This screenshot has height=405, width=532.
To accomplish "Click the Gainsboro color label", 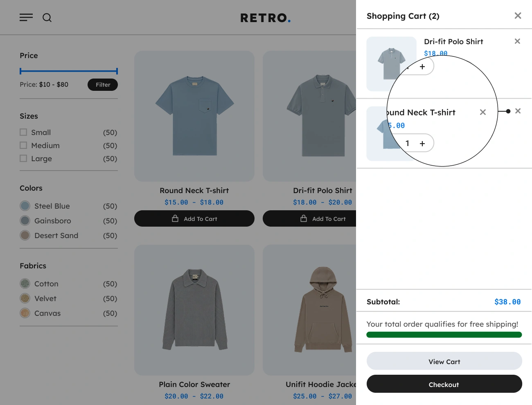I will click(53, 221).
